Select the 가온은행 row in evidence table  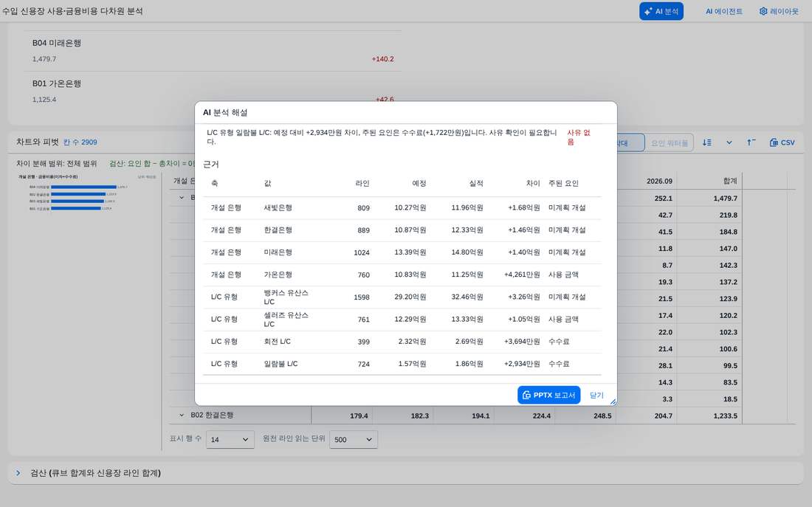[x=402, y=275]
